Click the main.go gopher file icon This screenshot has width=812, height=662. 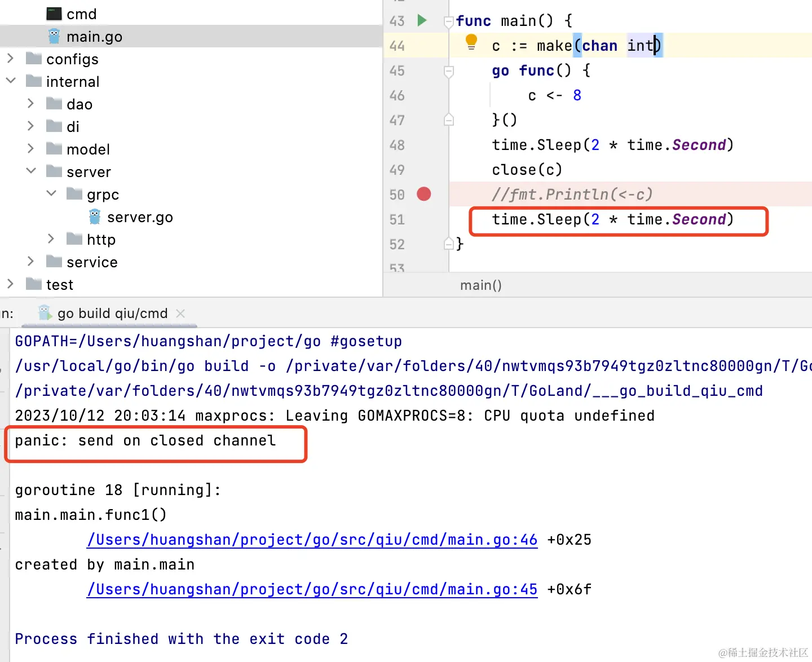[54, 36]
